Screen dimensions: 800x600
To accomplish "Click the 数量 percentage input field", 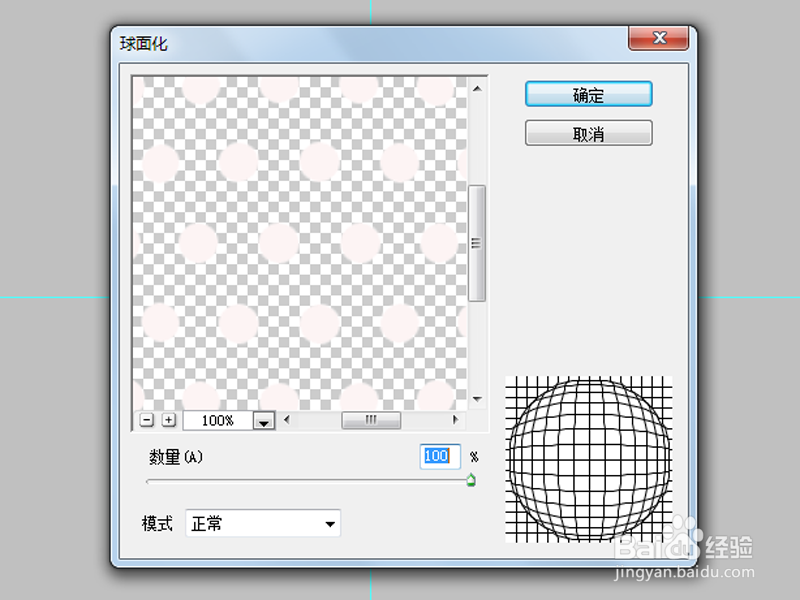I will point(440,456).
